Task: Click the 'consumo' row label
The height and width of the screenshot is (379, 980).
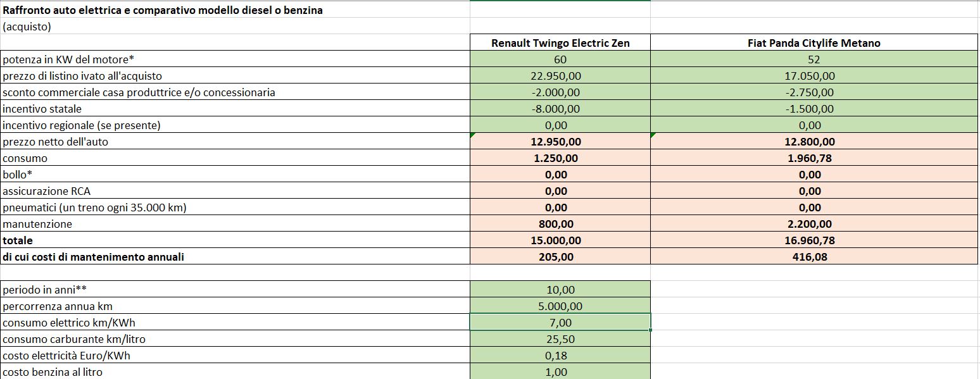Action: tap(235, 159)
